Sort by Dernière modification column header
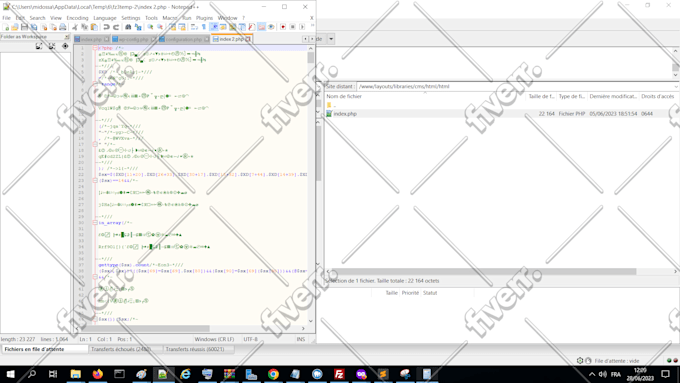This screenshot has height=383, width=680. pyautogui.click(x=613, y=96)
